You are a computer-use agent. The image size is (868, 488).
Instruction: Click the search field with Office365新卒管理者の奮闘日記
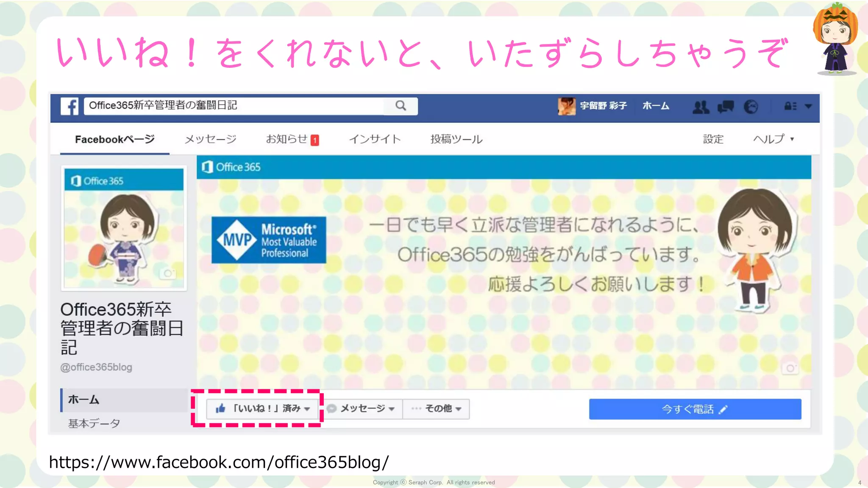click(234, 106)
